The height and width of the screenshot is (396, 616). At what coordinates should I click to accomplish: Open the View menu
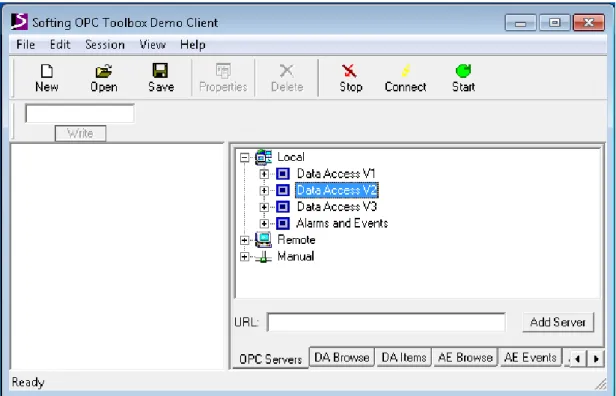coord(152,45)
